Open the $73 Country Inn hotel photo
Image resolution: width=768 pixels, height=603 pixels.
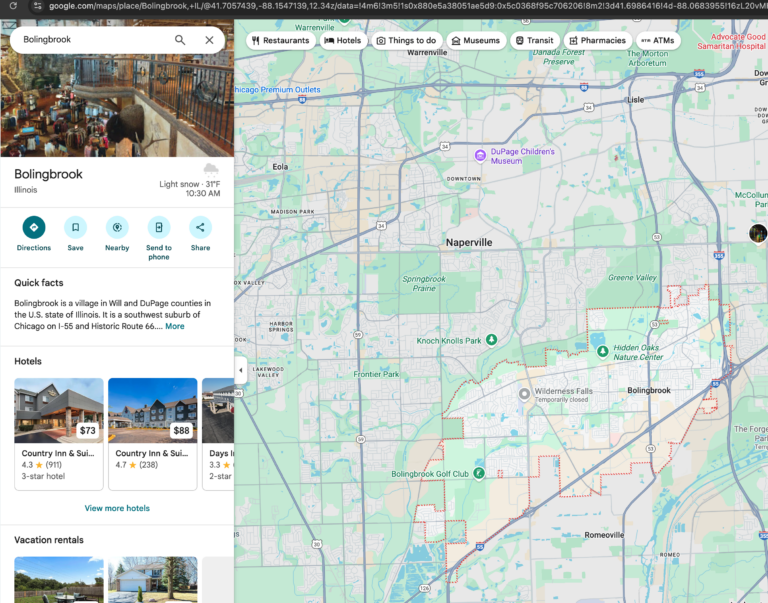pyautogui.click(x=59, y=410)
